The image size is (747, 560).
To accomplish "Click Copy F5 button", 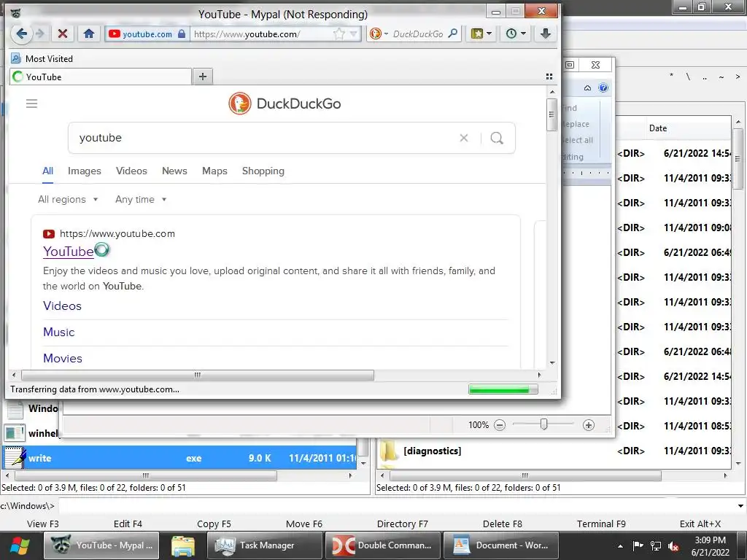I will [x=214, y=524].
